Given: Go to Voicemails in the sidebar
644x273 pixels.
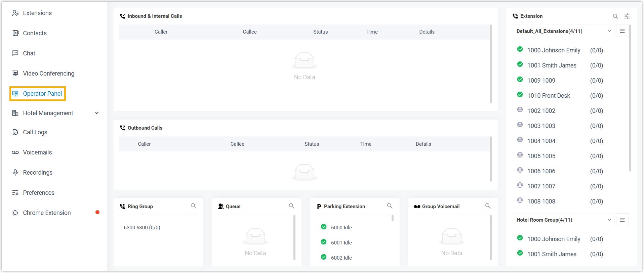Looking at the screenshot, I should point(37,152).
